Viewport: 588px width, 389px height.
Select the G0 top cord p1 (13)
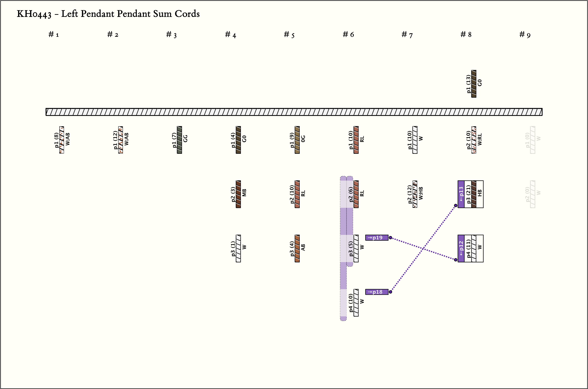474,84
